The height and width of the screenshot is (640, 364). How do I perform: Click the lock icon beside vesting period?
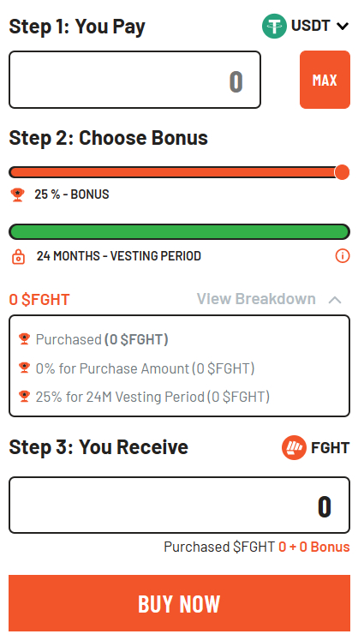click(18, 257)
